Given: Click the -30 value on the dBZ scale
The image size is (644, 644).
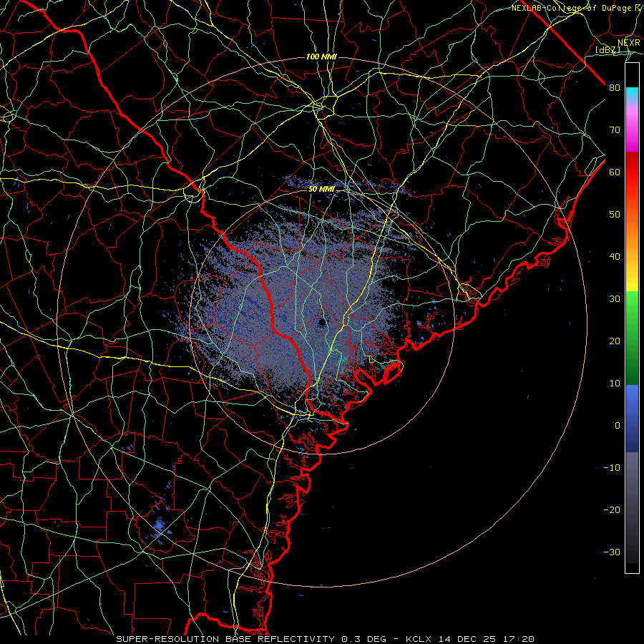Looking at the screenshot, I should tap(612, 552).
